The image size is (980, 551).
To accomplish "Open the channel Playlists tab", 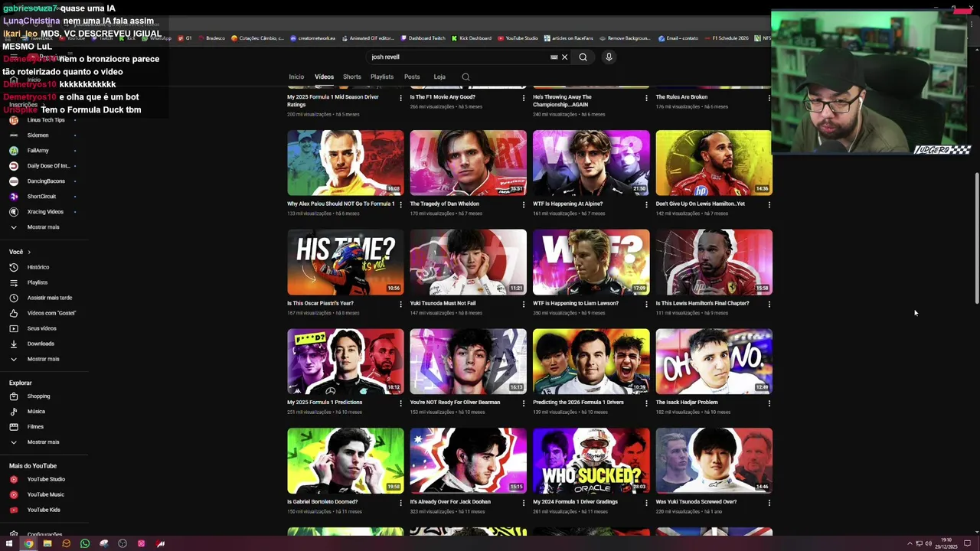I will pyautogui.click(x=382, y=77).
